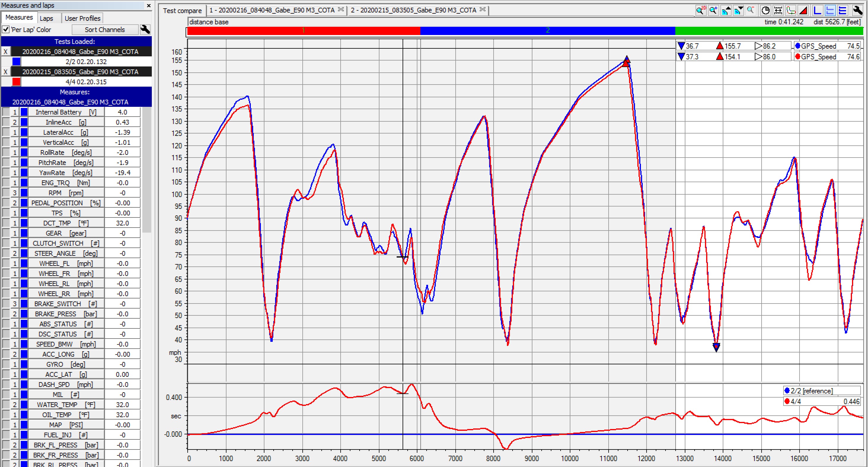Click the blue swatch in PEDAL_POSITION row
Viewport: 868px width, 467px height.
coord(24,203)
